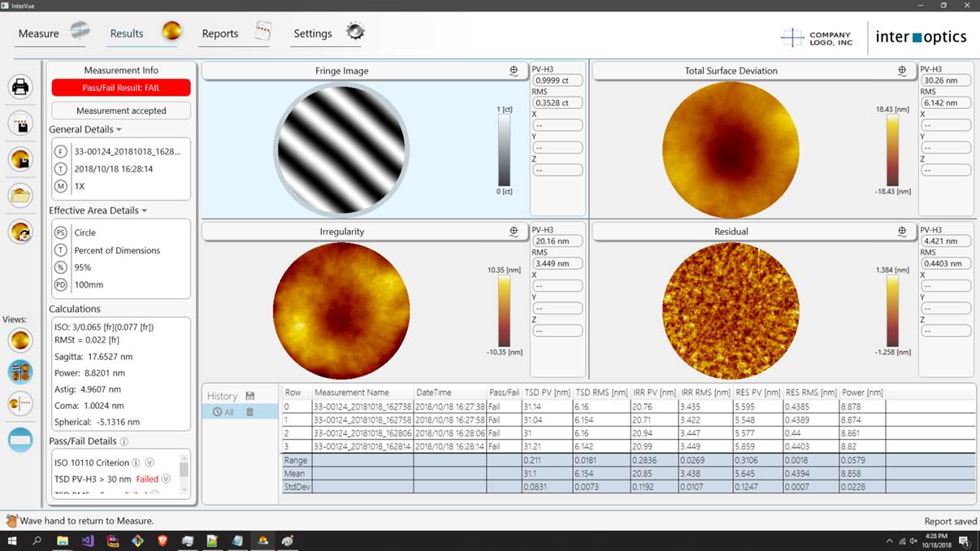Switch to the Measure tab
980x551 pixels.
(39, 33)
